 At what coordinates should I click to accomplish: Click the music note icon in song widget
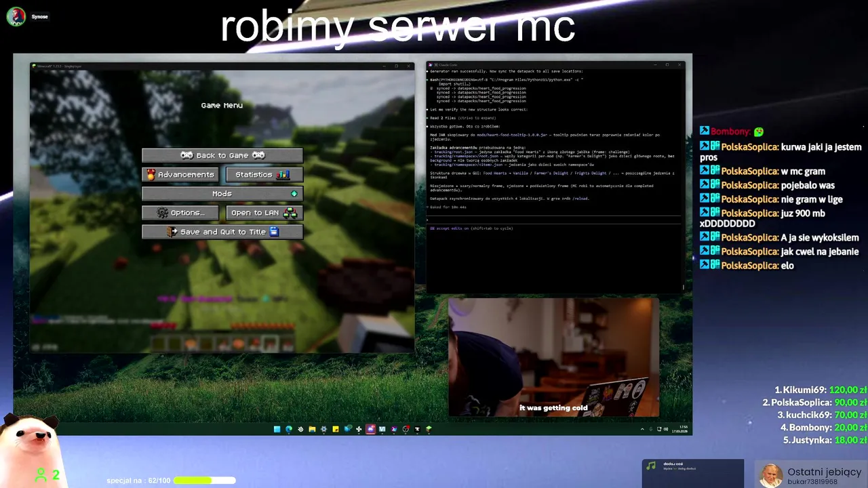pyautogui.click(x=651, y=466)
